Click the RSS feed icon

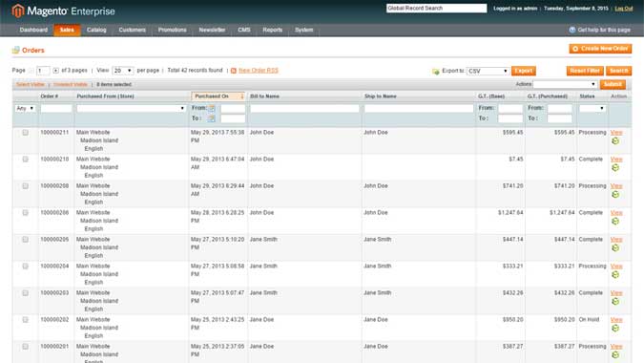(x=234, y=71)
